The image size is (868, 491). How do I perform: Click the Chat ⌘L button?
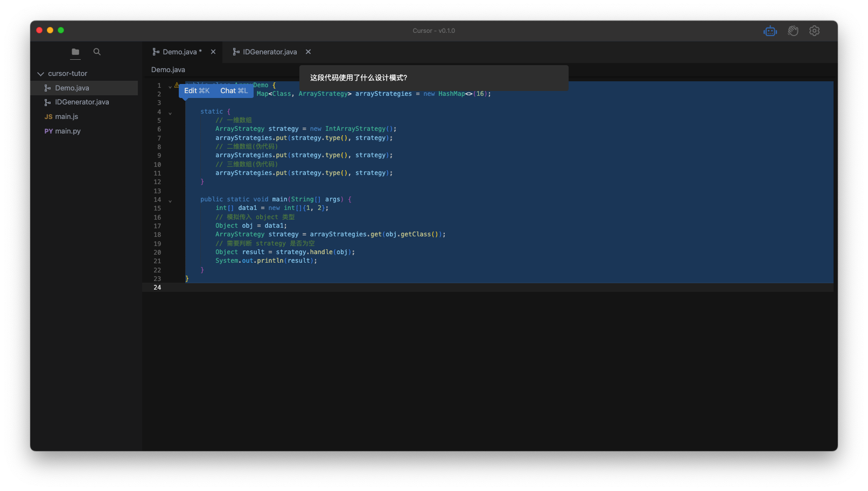click(234, 91)
